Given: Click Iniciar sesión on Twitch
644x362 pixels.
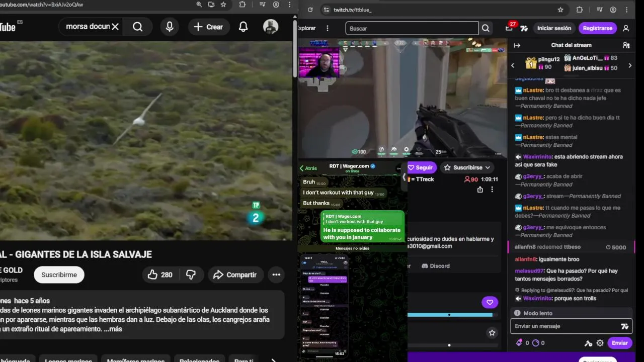Looking at the screenshot, I should [x=554, y=28].
